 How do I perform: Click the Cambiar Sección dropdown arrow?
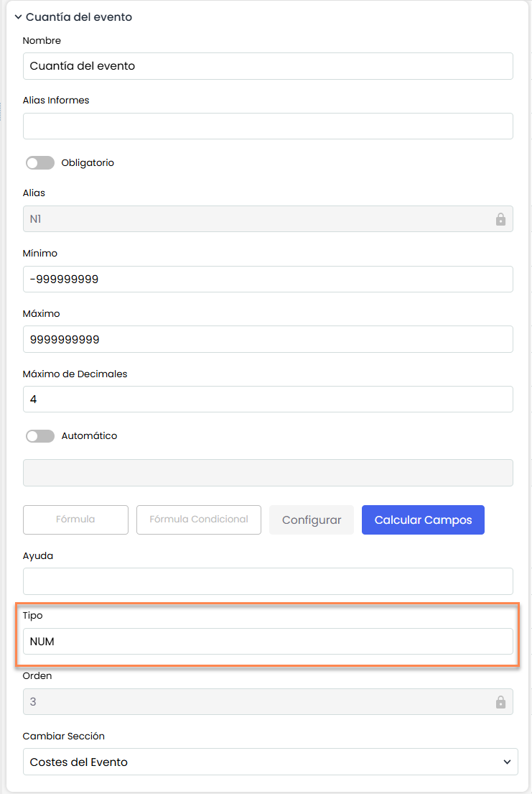507,762
